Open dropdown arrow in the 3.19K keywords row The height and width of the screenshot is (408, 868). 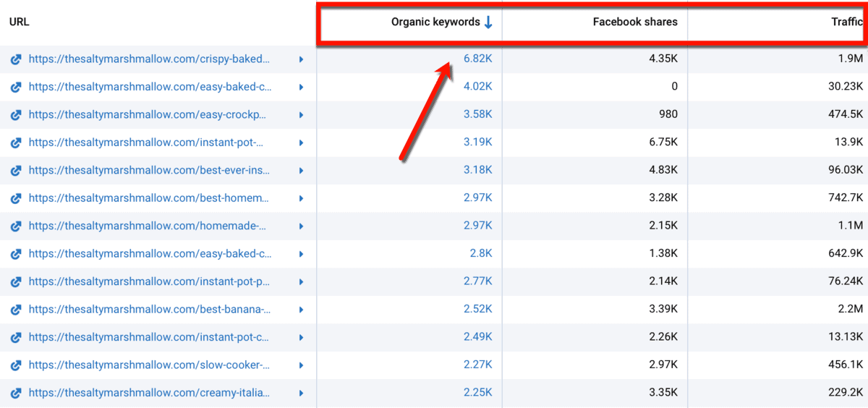[x=302, y=143]
